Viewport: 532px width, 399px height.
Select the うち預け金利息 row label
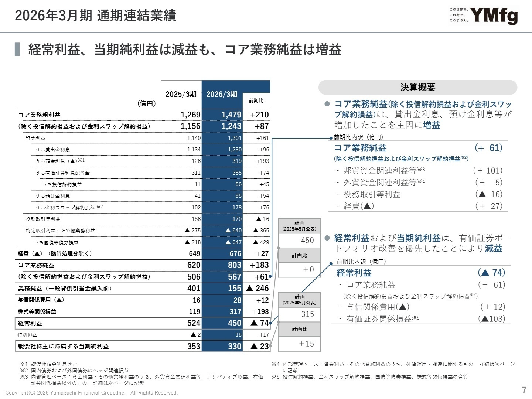53,196
